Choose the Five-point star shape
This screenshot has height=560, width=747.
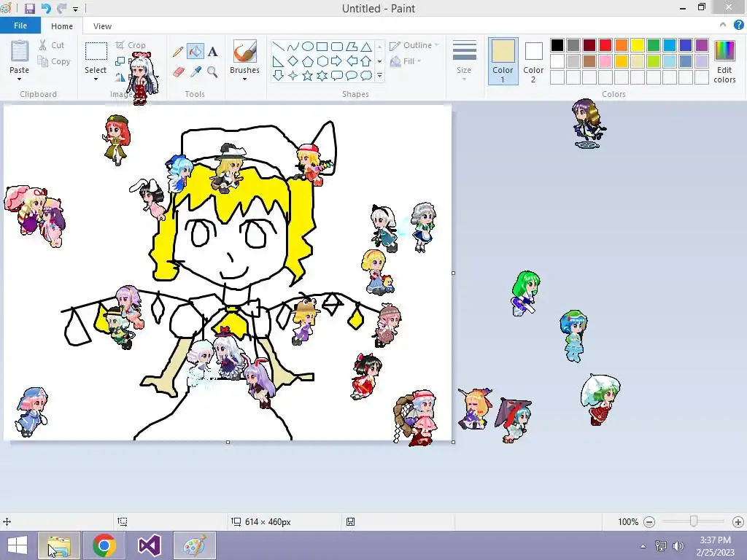pos(308,76)
